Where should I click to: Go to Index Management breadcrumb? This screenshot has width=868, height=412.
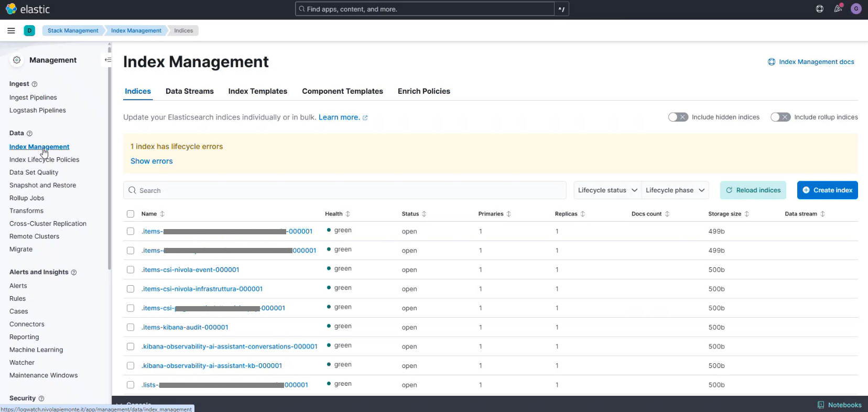[x=136, y=30]
